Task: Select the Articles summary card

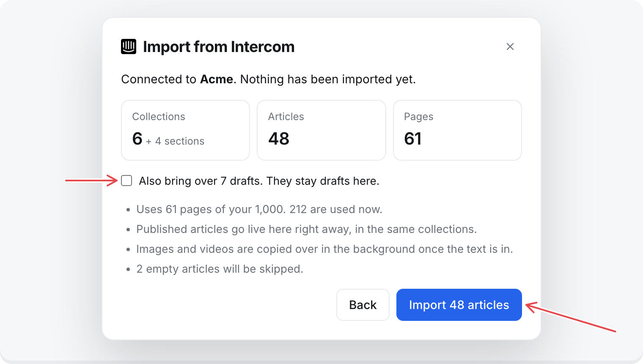Action: (321, 130)
